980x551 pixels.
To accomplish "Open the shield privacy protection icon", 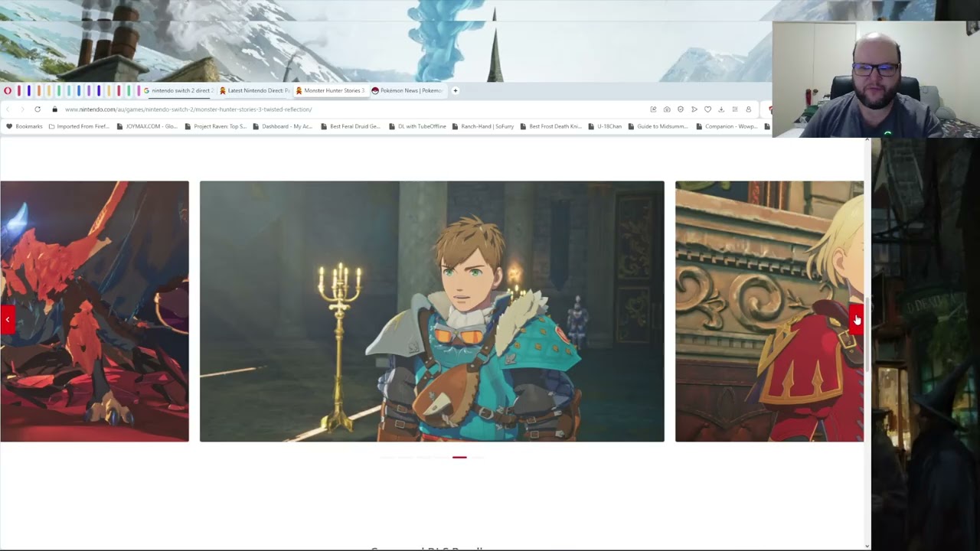I will tap(681, 109).
